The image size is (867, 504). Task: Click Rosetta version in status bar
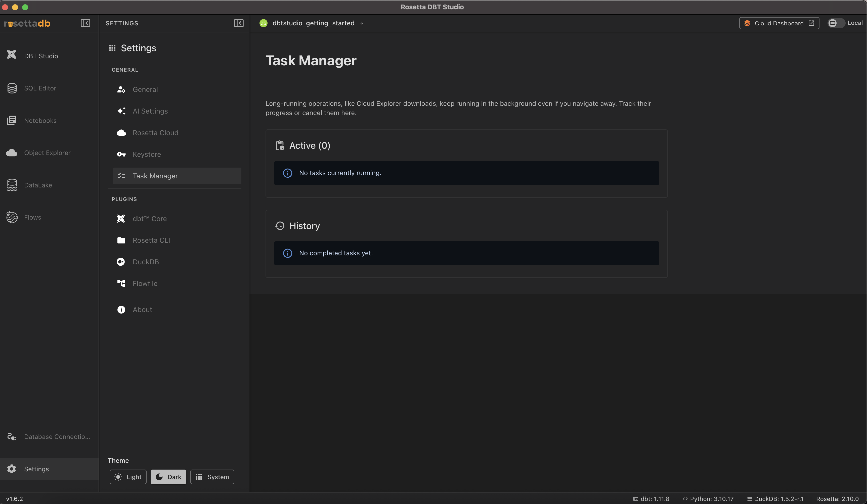(837, 499)
